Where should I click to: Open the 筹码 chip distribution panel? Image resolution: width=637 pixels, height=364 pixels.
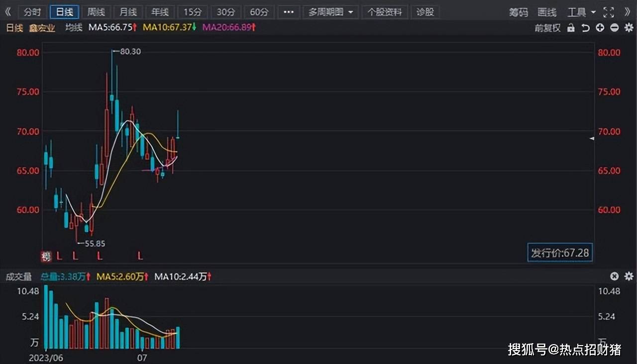pos(519,12)
